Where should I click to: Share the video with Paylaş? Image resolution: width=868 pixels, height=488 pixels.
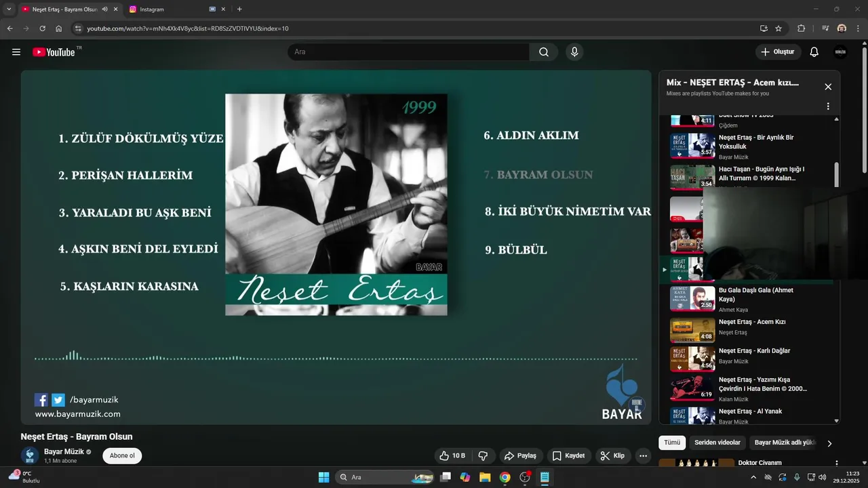[521, 455]
